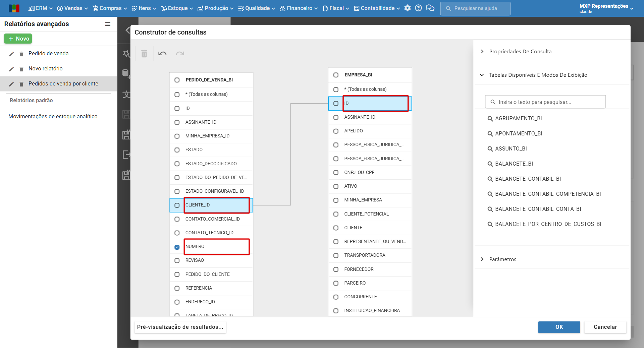This screenshot has height=362, width=644.
Task: Select BALANCETE_CONTABIL_BI in available tables
Action: click(528, 179)
